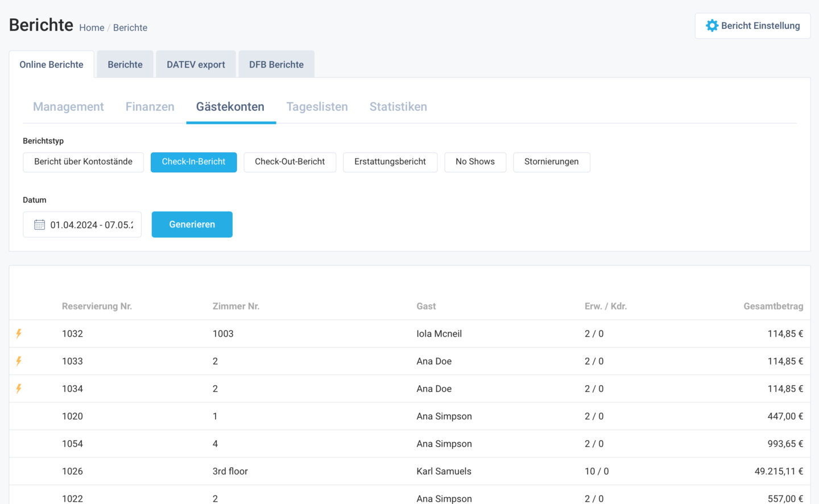Image resolution: width=819 pixels, height=504 pixels.
Task: Open the Tageslisten sub-tab
Action: point(317,107)
